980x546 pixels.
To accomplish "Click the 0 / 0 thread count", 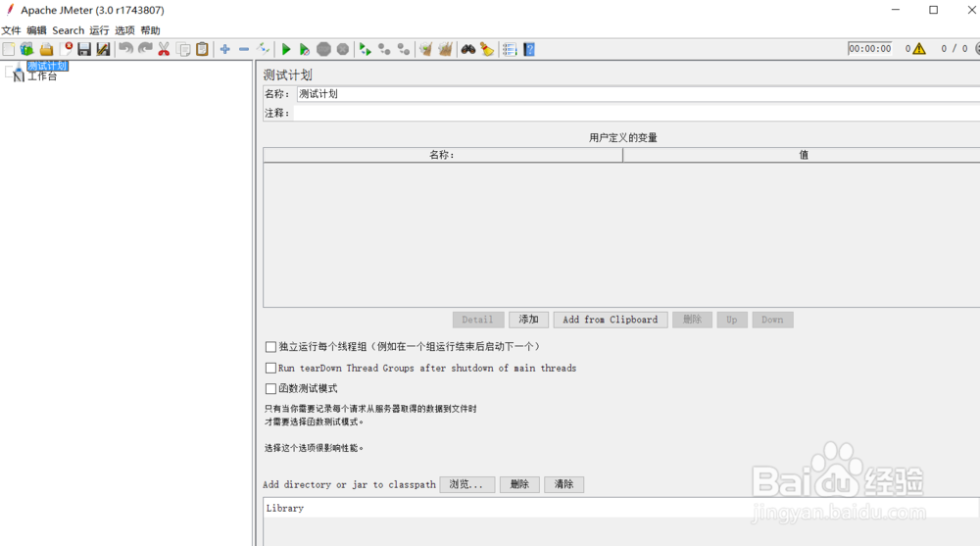I will 955,49.
